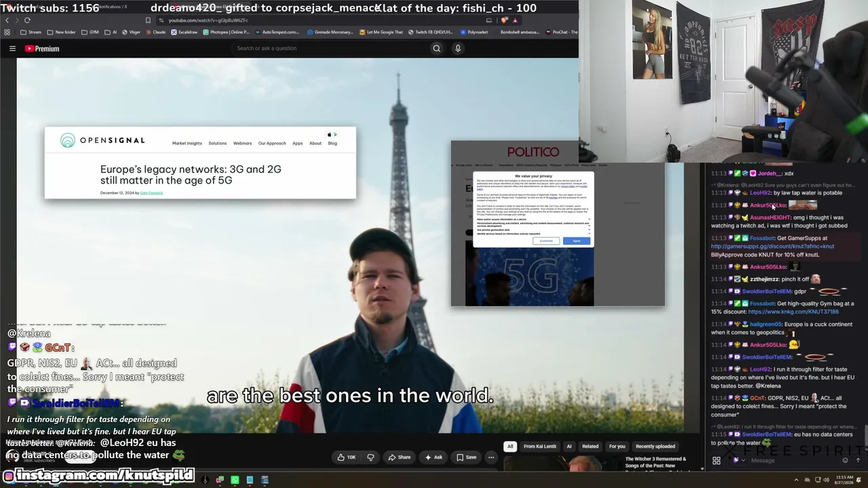Open the gamersupps.gg discount link in chat
Screen dimensions: 868x488
coord(772,247)
